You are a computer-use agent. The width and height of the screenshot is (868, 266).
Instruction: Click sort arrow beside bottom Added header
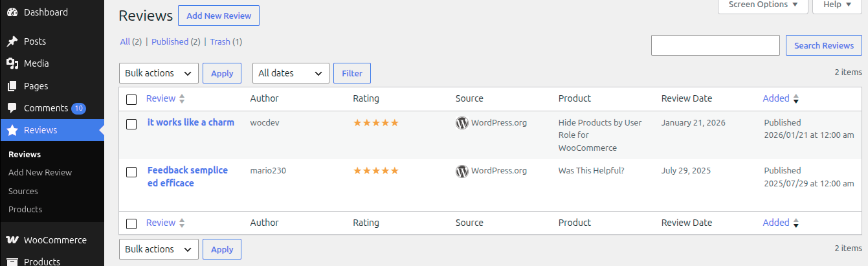[x=796, y=223]
